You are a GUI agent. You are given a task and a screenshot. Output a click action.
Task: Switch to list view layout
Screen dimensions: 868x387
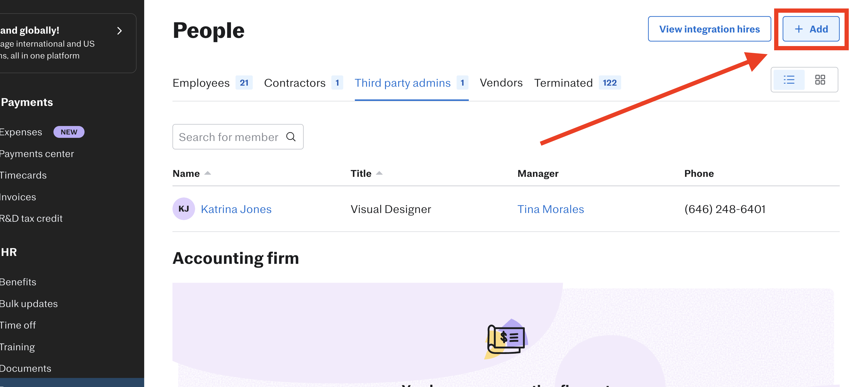pyautogui.click(x=789, y=80)
